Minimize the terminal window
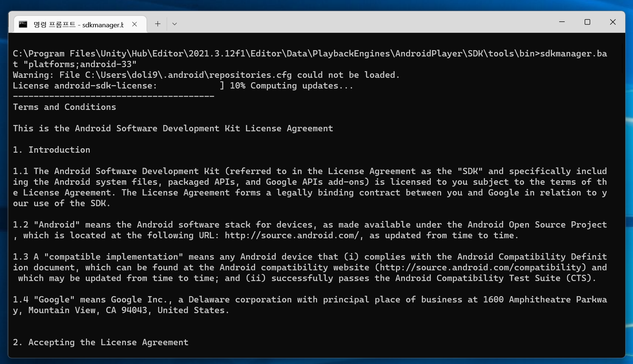This screenshot has height=364, width=633. pyautogui.click(x=562, y=22)
